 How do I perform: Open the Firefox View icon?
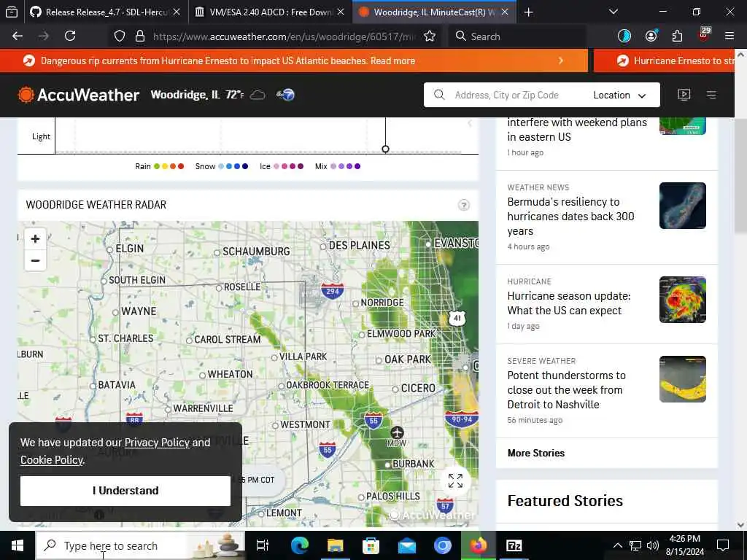tap(12, 12)
